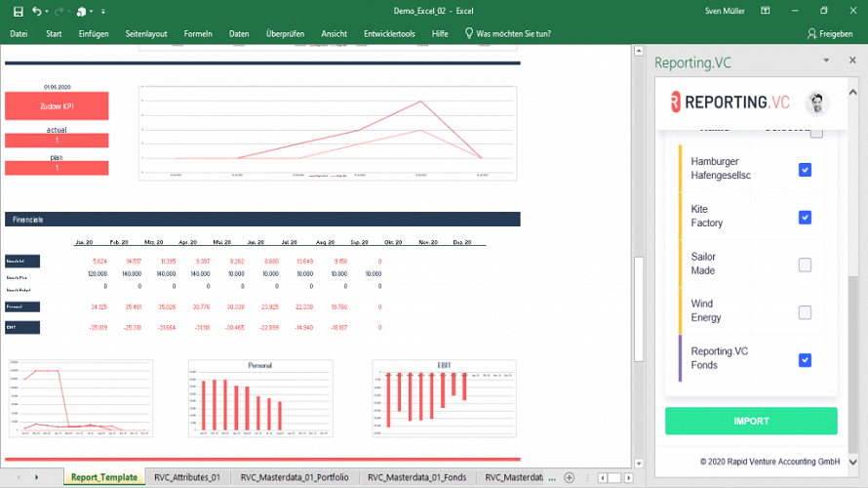
Task: Check the Wind Energy checkbox
Action: click(805, 312)
